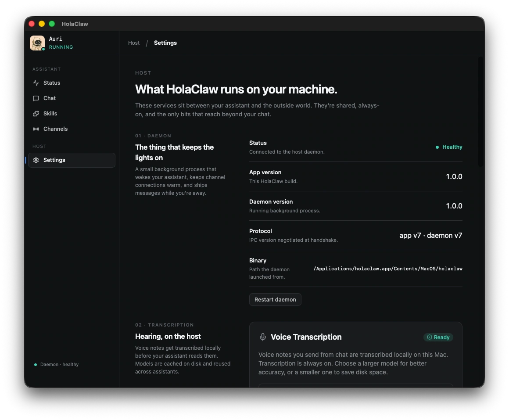Click the Binary row label
The height and width of the screenshot is (420, 509).
(258, 261)
